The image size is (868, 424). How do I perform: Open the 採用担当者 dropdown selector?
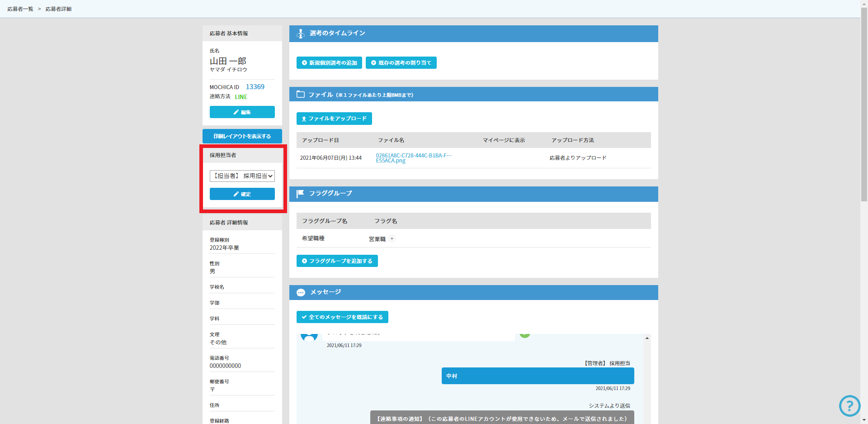click(242, 176)
